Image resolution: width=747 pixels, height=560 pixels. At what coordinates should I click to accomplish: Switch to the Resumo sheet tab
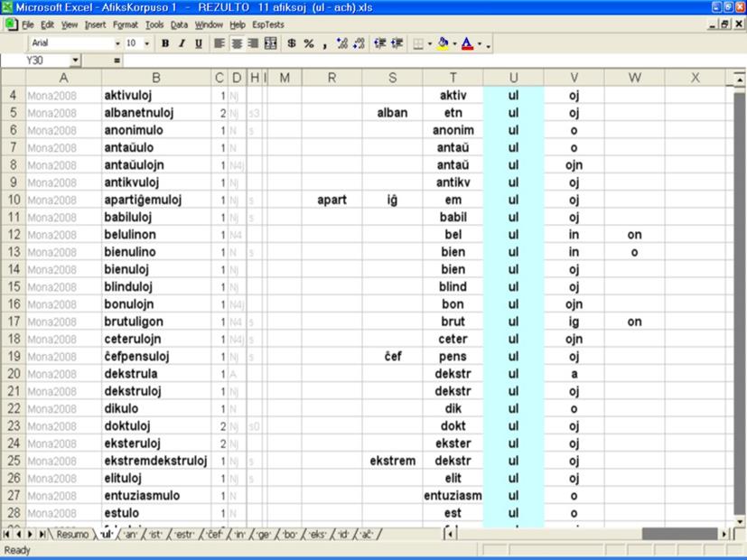(72, 535)
